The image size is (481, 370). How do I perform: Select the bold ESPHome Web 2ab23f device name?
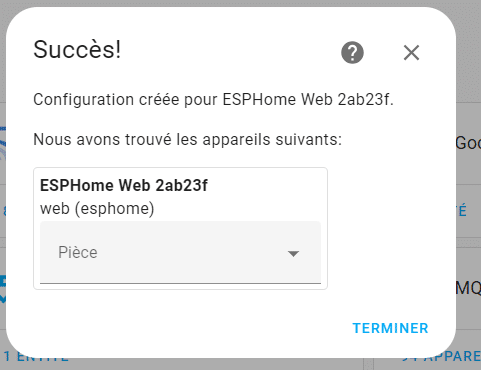pyautogui.click(x=124, y=185)
